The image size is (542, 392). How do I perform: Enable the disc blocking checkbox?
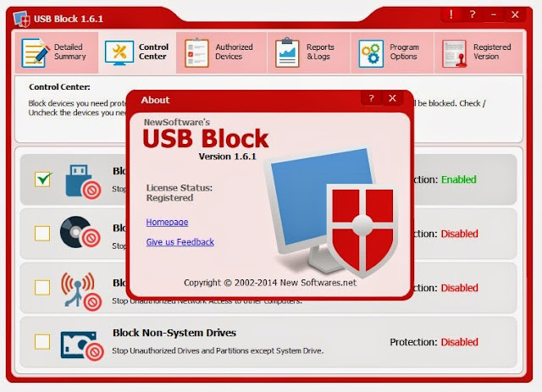(42, 234)
